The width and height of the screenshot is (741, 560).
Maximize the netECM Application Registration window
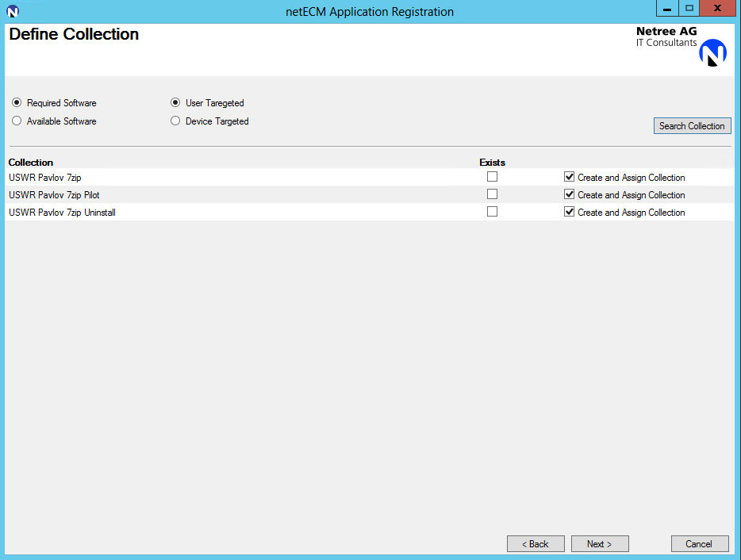689,9
